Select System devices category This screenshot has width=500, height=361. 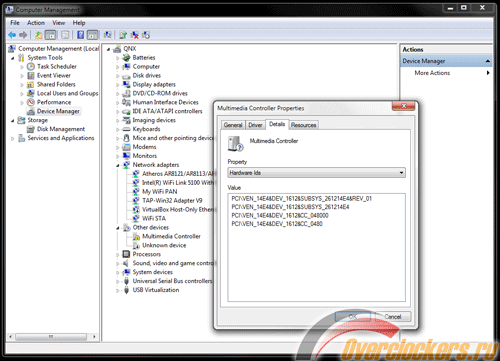click(153, 272)
